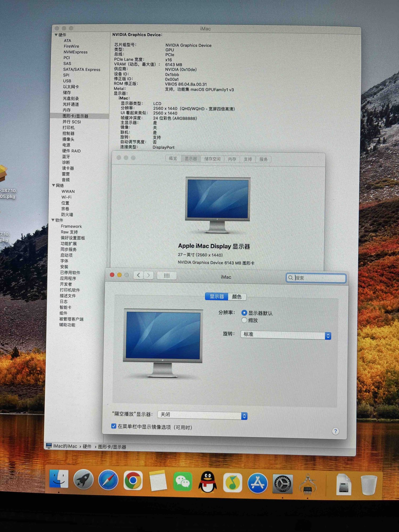Image resolution: width=399 pixels, height=532 pixels.
Task: Open System Preferences gear in Dock
Action: pyautogui.click(x=282, y=484)
